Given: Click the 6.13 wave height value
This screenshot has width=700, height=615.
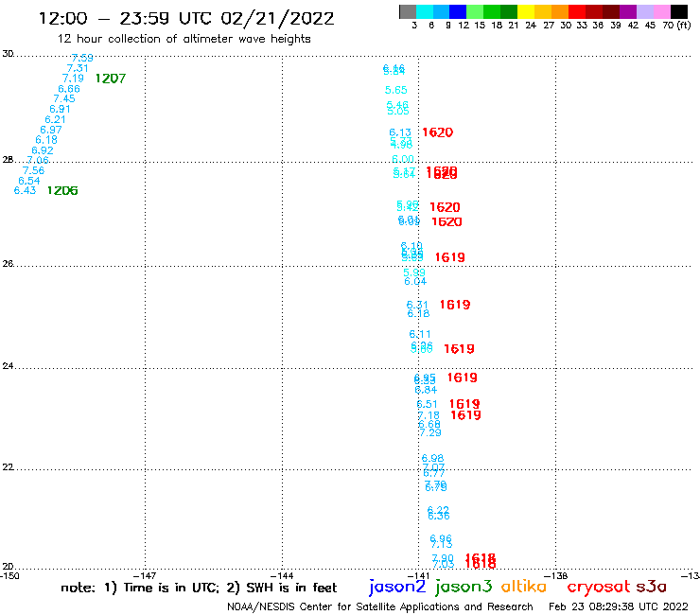Looking at the screenshot, I should [400, 132].
